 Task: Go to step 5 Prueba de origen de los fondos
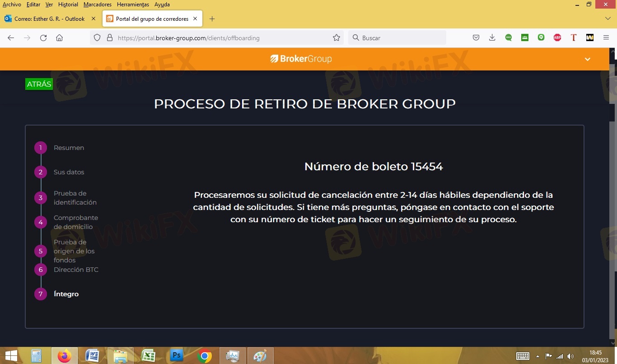point(65,251)
